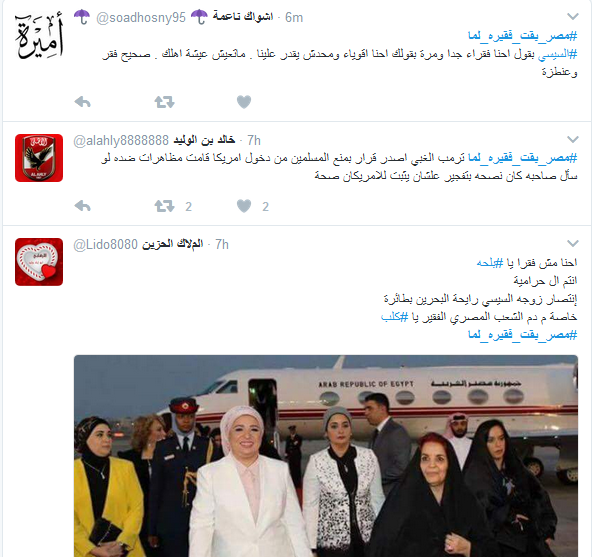Image resolution: width=592 pixels, height=557 pixels.
Task: Open the #بلحه hashtag link
Action: coord(490,262)
